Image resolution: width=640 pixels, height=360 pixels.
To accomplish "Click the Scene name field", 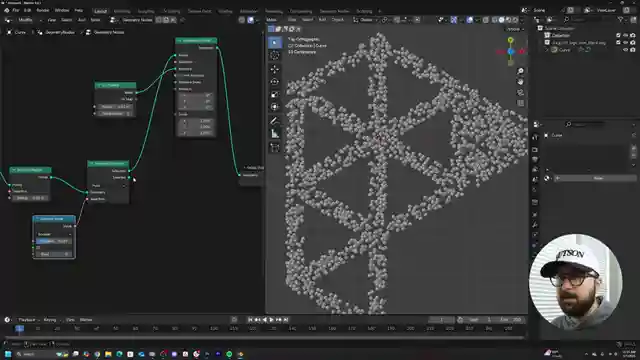I will click(548, 10).
